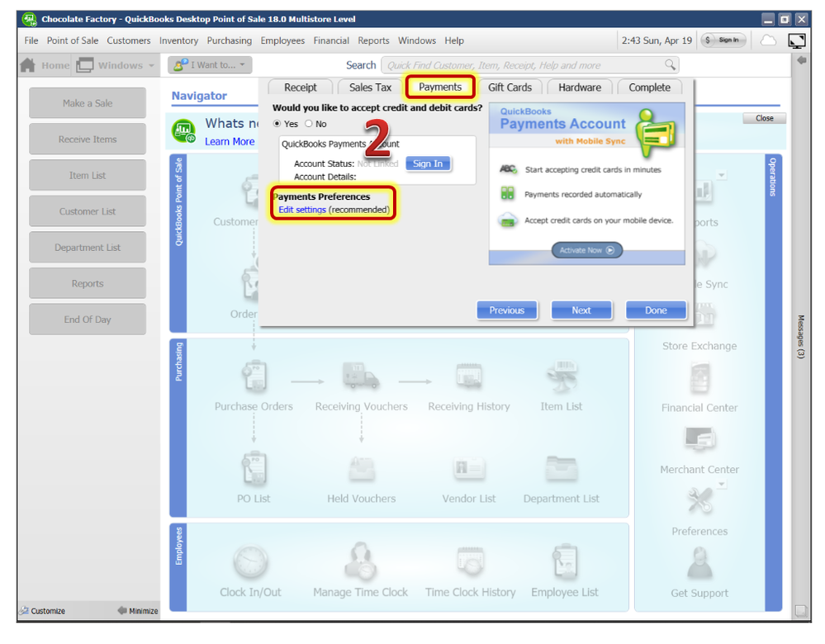The width and height of the screenshot is (825, 644).
Task: Switch to the Sales Tax tab
Action: (370, 88)
